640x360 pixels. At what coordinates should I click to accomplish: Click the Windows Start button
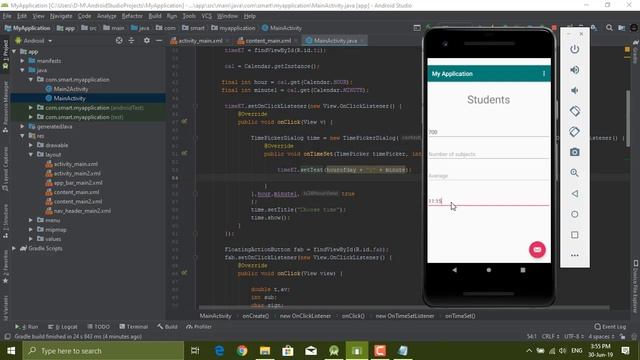11,351
